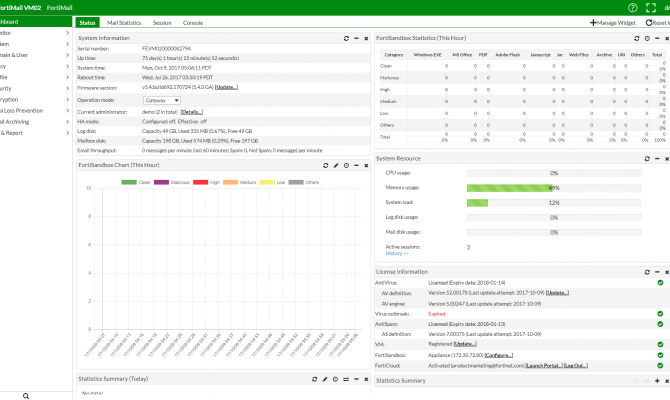
Task: Refresh the System Information widget
Action: point(346,38)
